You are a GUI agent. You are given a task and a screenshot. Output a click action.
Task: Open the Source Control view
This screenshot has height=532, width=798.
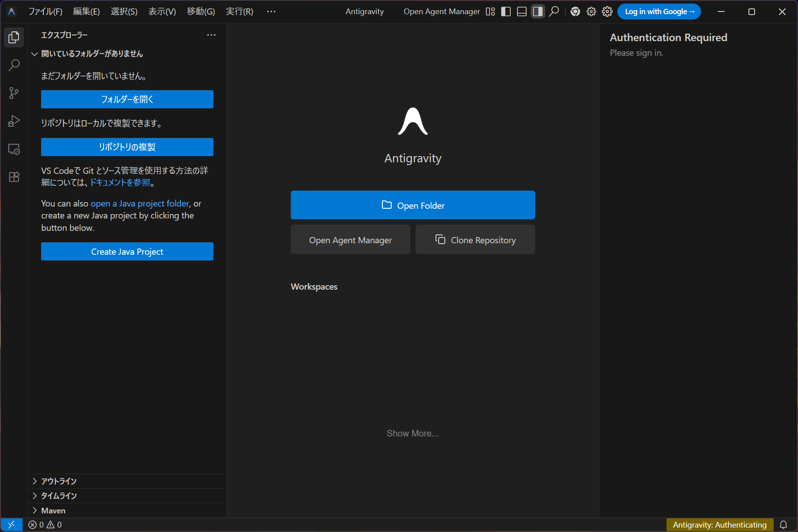coord(14,93)
